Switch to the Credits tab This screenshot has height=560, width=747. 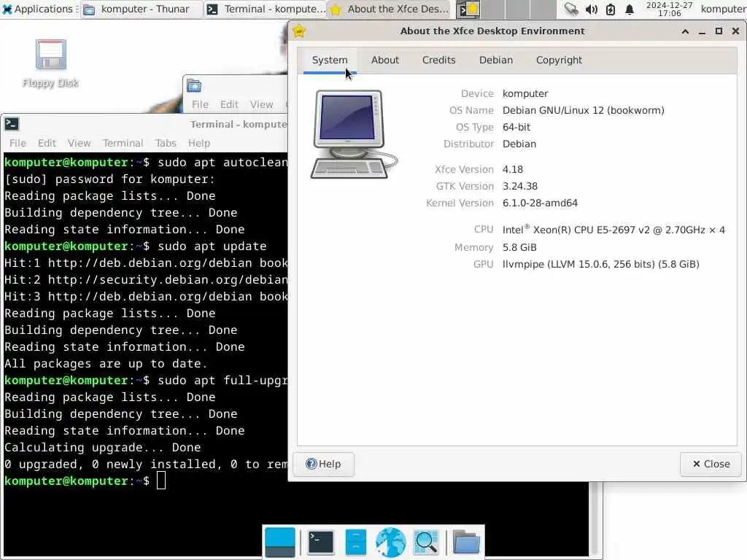point(438,60)
